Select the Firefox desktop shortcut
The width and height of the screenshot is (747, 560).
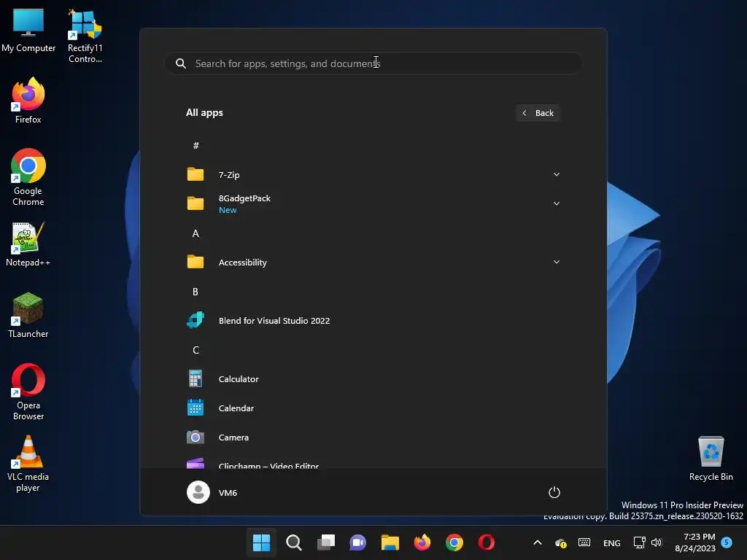pyautogui.click(x=28, y=101)
